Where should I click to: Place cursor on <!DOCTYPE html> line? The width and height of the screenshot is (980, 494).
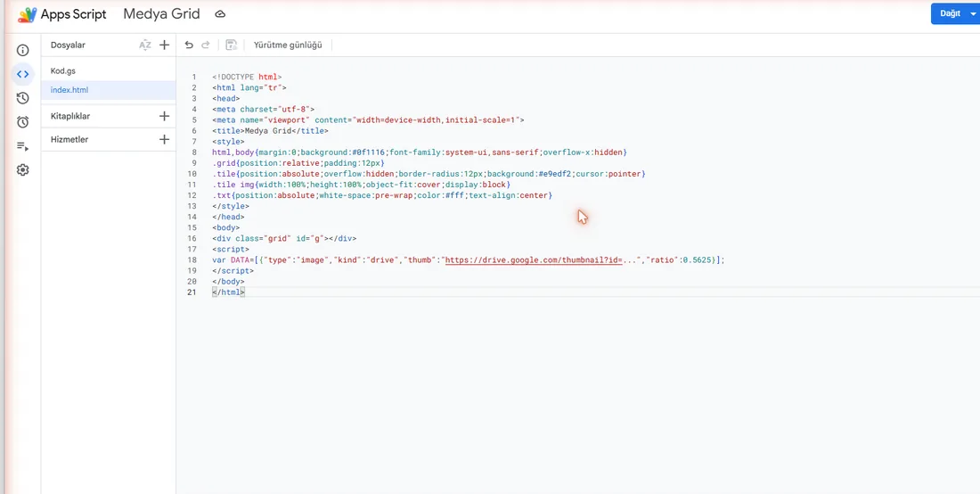(x=247, y=77)
